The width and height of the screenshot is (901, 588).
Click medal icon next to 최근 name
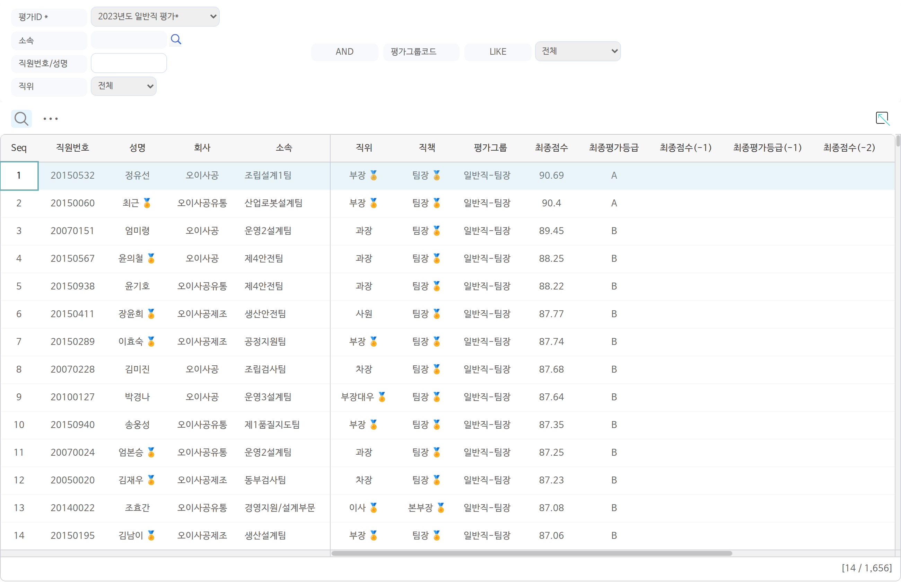[x=147, y=203]
